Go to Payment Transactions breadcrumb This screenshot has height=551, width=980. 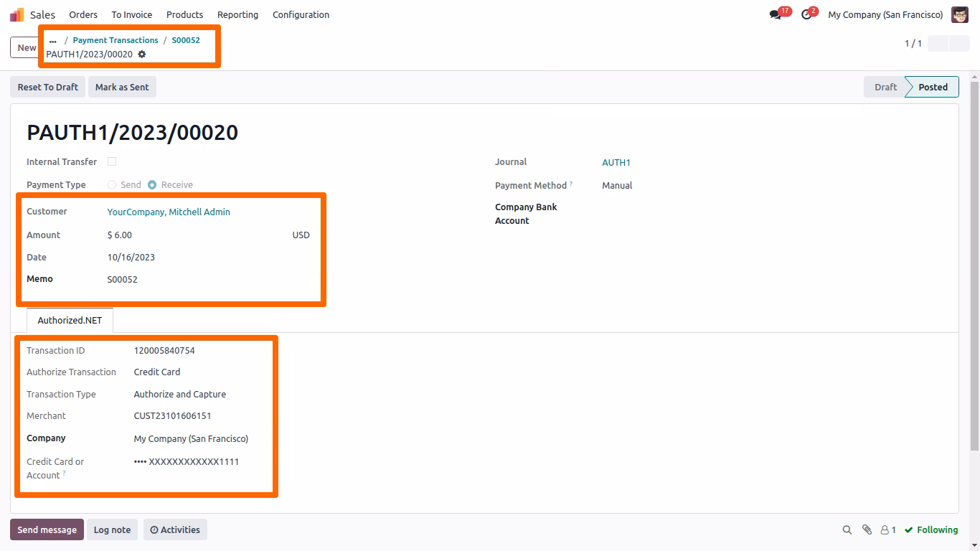coord(116,40)
